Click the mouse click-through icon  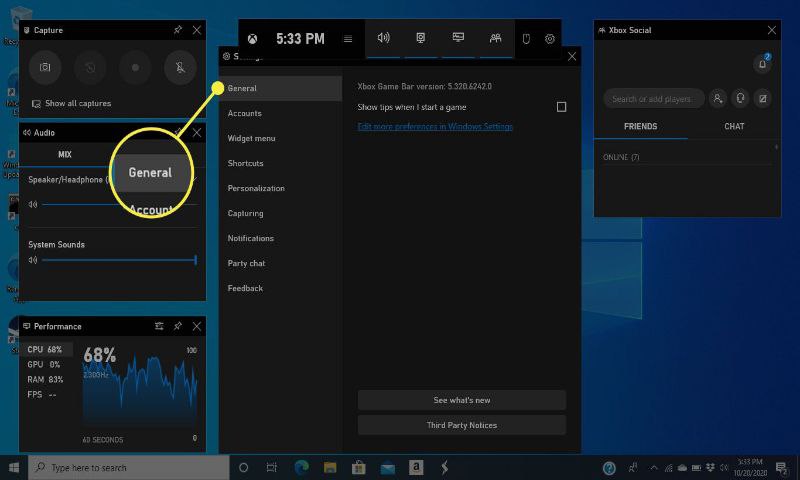click(527, 39)
